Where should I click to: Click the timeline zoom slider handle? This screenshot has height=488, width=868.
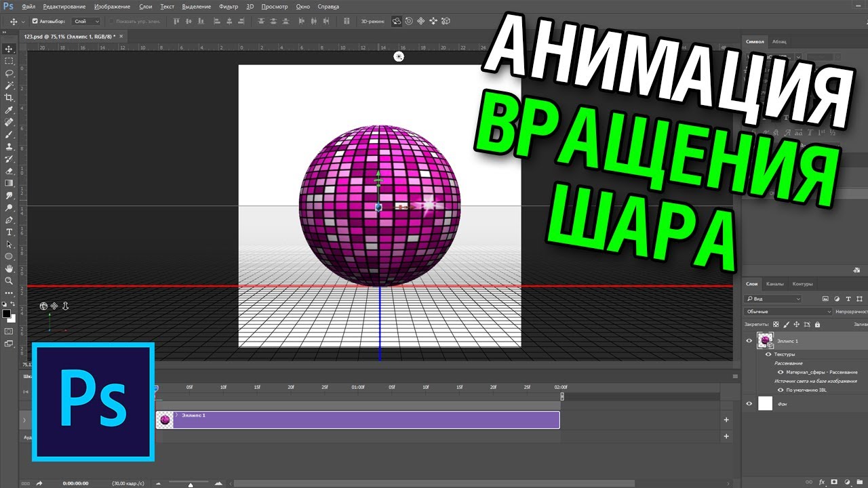click(x=190, y=485)
